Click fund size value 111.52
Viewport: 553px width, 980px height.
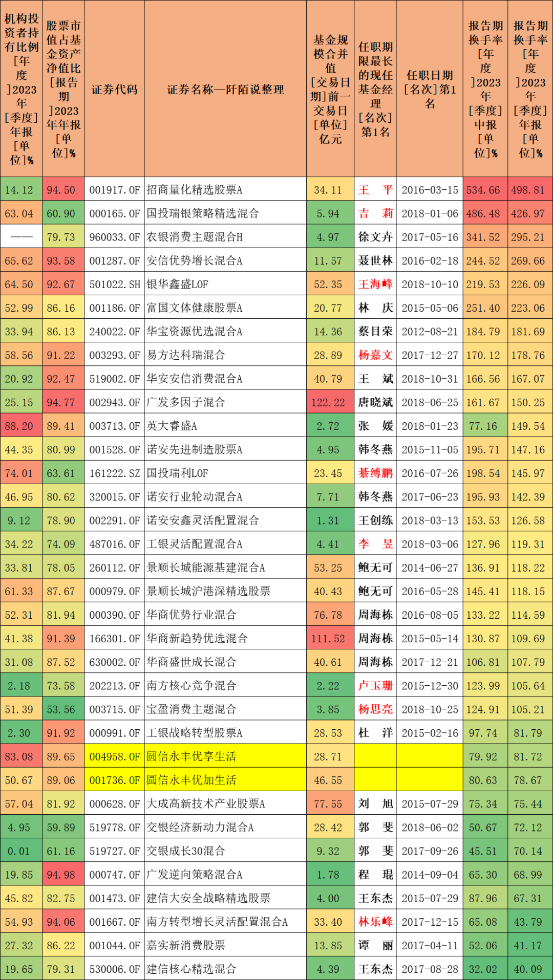(x=328, y=639)
